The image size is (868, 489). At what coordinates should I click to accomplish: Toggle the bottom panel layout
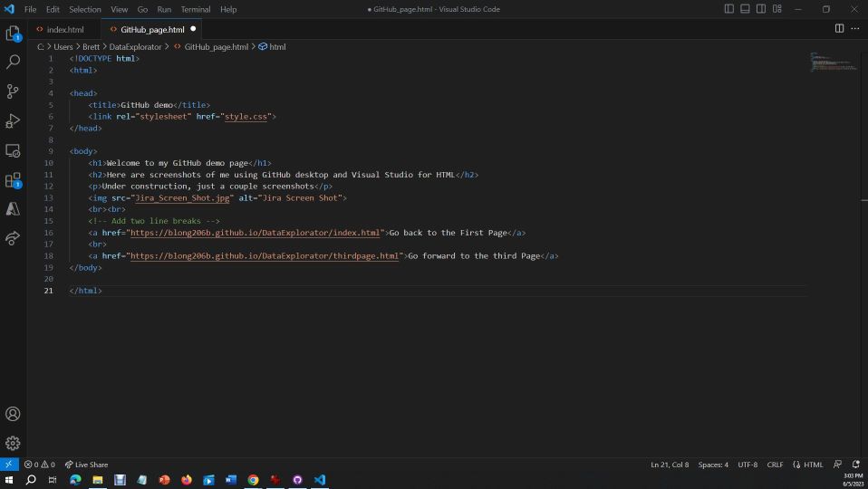745,9
